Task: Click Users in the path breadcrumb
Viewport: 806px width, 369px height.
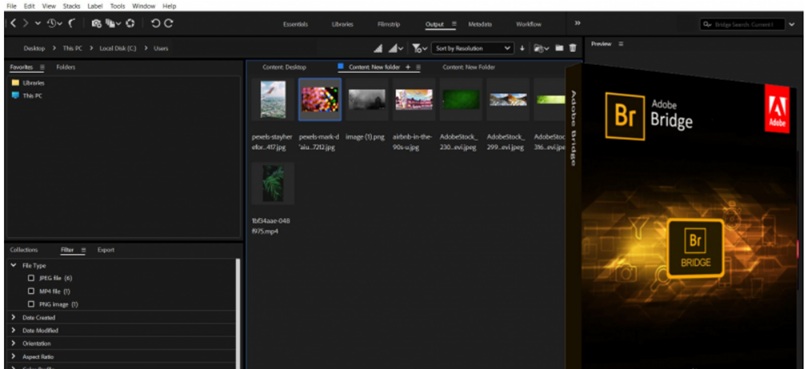Action: 161,48
